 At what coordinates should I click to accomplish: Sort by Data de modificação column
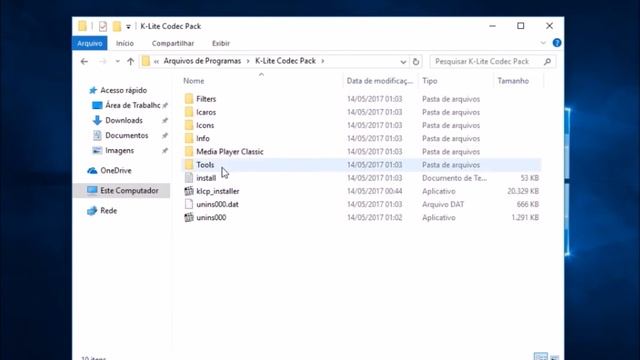click(x=380, y=81)
